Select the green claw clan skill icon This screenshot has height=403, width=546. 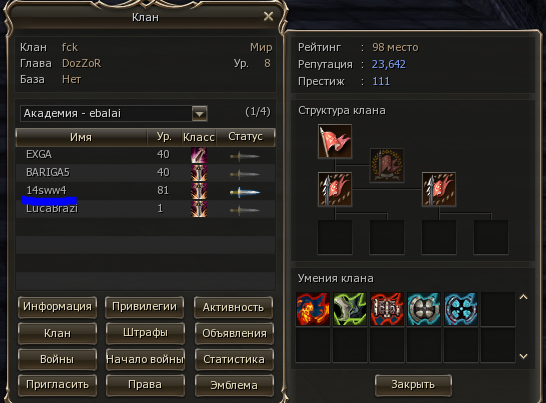tap(350, 309)
